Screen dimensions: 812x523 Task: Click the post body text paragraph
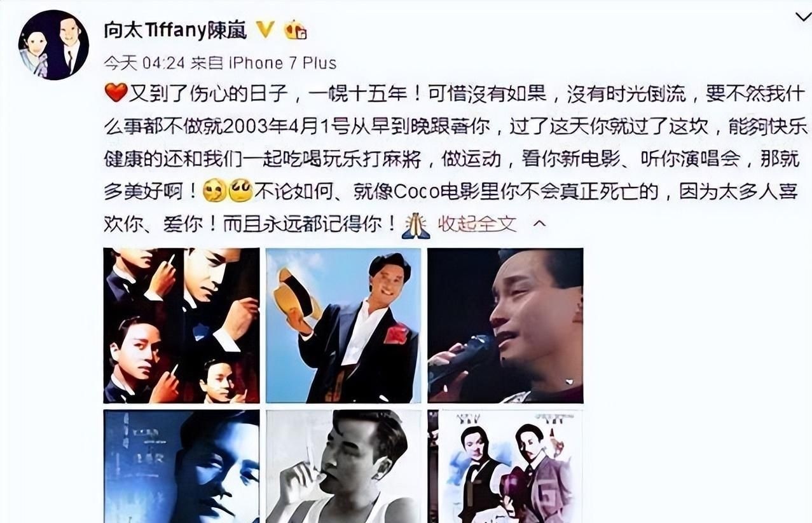coord(451,159)
